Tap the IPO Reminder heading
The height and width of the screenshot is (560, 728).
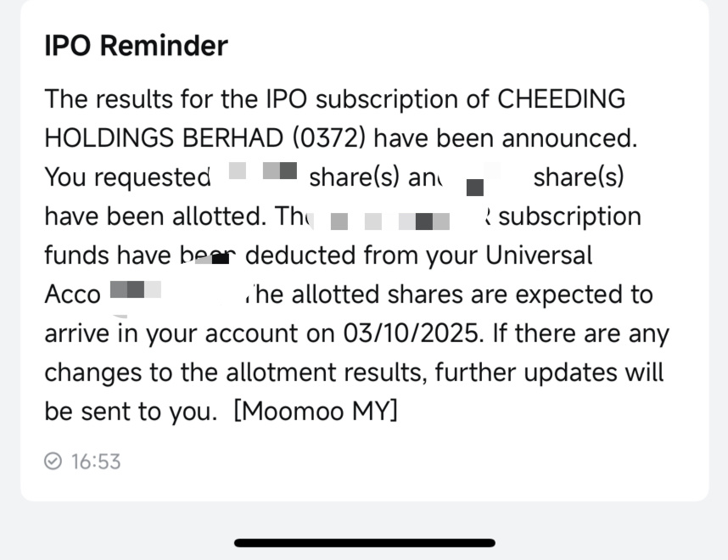pyautogui.click(x=136, y=46)
